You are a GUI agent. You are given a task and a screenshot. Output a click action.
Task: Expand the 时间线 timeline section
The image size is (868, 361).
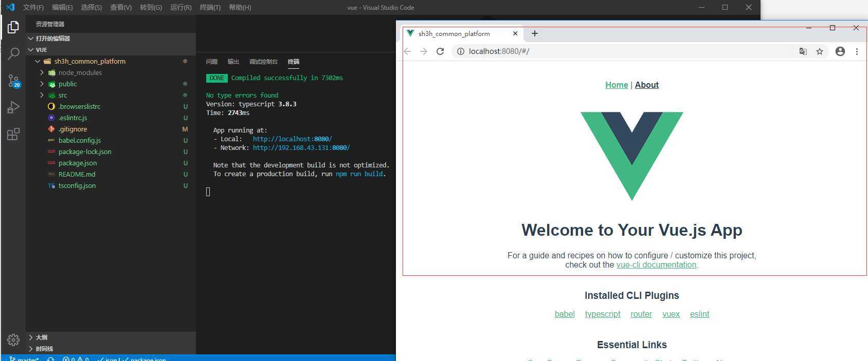pyautogui.click(x=31, y=349)
